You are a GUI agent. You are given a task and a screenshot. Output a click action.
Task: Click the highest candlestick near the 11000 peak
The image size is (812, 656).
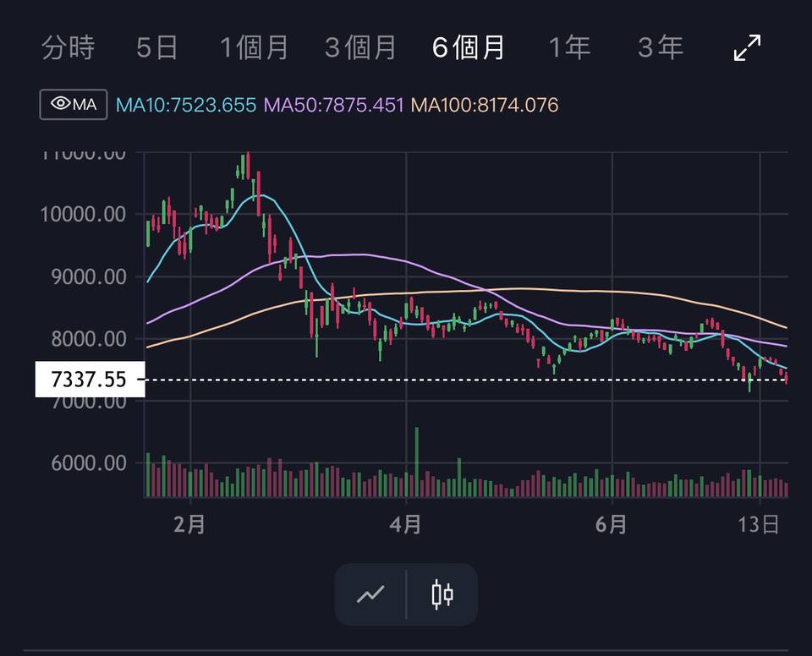(248, 165)
